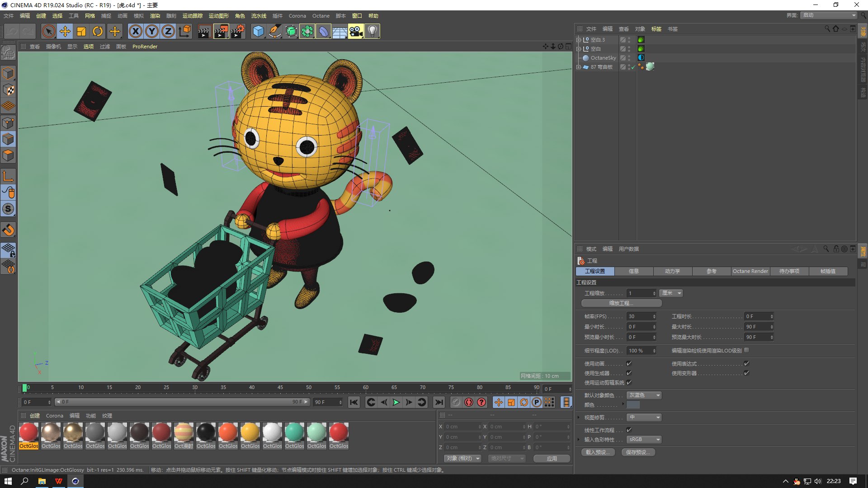Open the floor environment icon

click(340, 31)
